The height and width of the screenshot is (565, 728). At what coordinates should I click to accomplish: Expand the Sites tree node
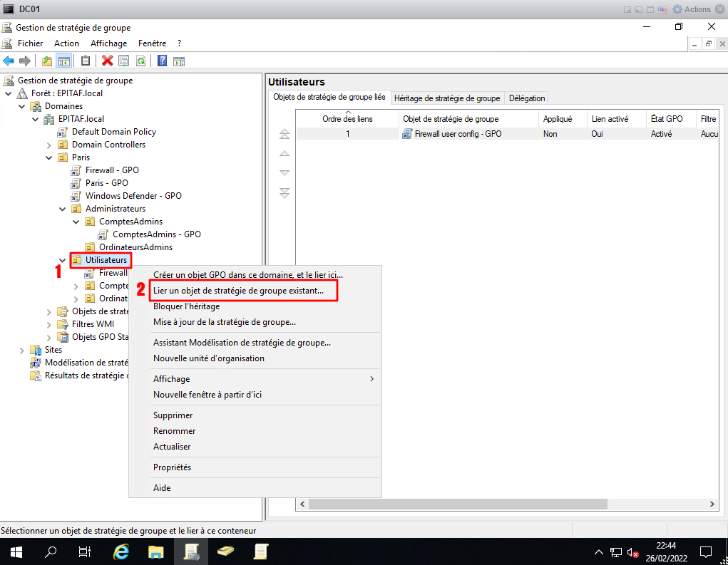[22, 350]
